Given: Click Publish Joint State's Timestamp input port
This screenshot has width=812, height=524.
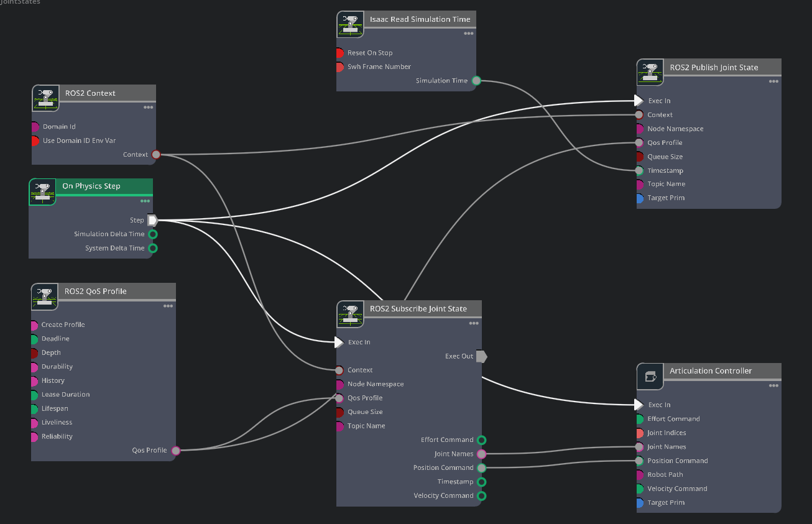Looking at the screenshot, I should tap(639, 171).
